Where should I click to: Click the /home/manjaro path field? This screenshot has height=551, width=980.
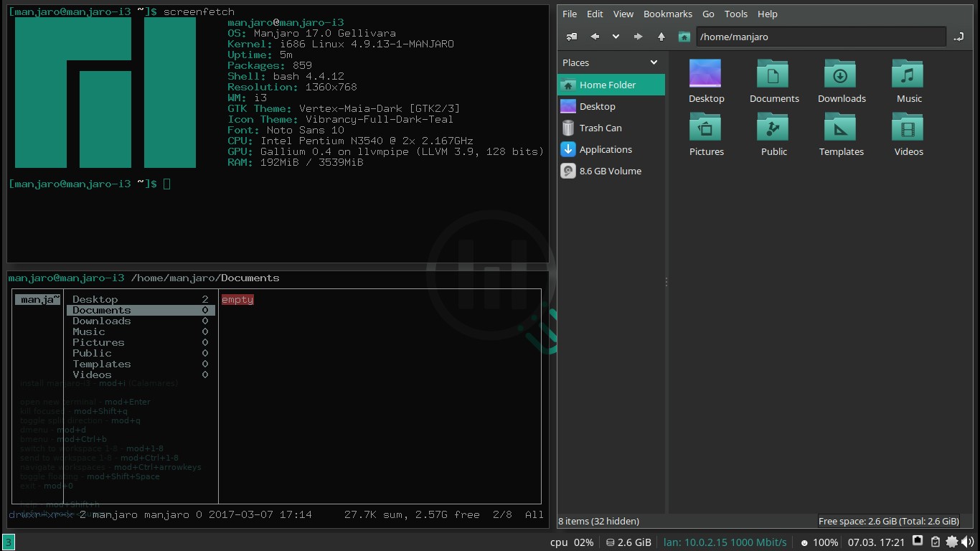pyautogui.click(x=821, y=37)
